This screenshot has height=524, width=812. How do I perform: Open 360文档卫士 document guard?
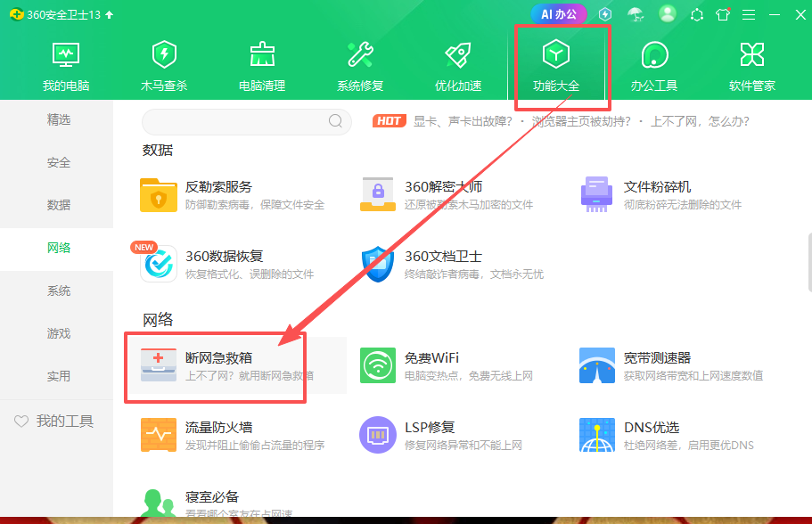(443, 264)
